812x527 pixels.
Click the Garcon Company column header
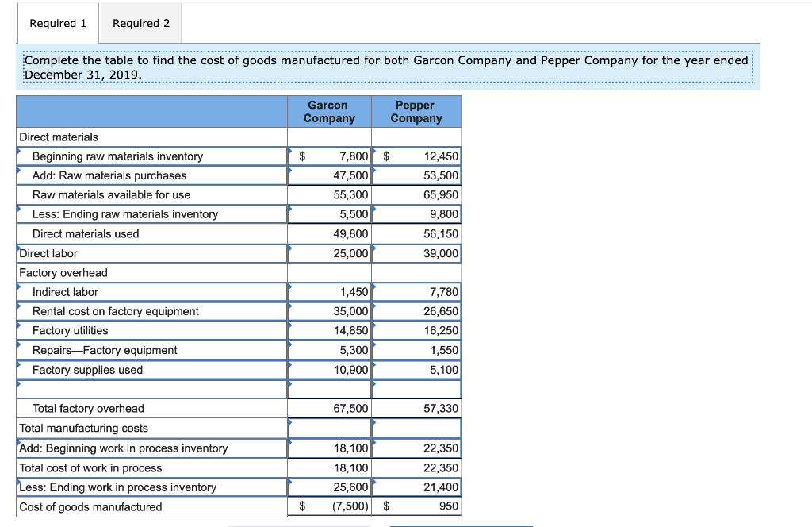[x=329, y=112]
